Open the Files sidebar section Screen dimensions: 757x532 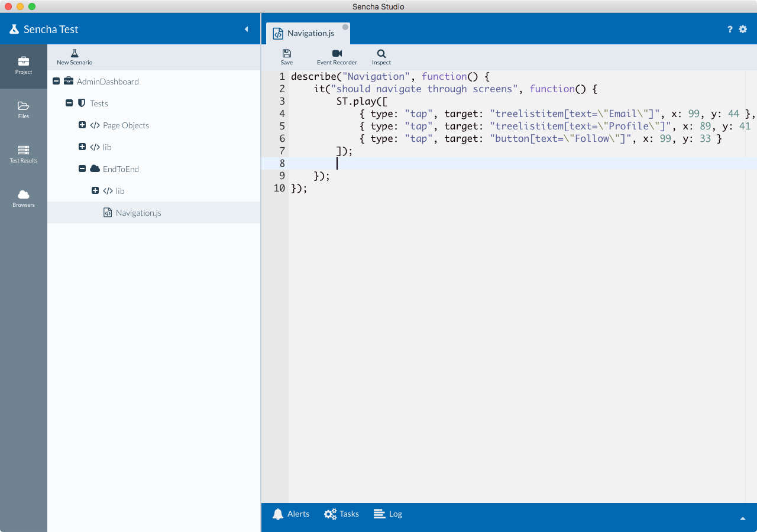[x=24, y=111]
